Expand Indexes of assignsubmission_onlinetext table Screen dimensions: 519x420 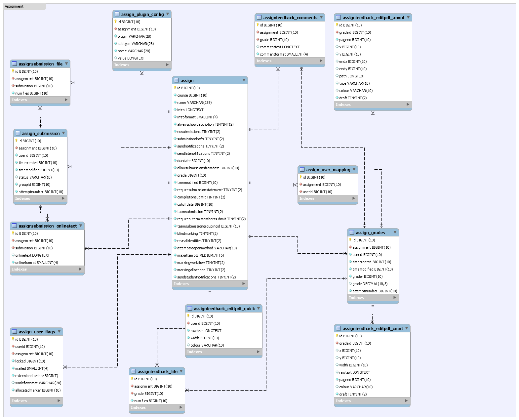pos(80,269)
